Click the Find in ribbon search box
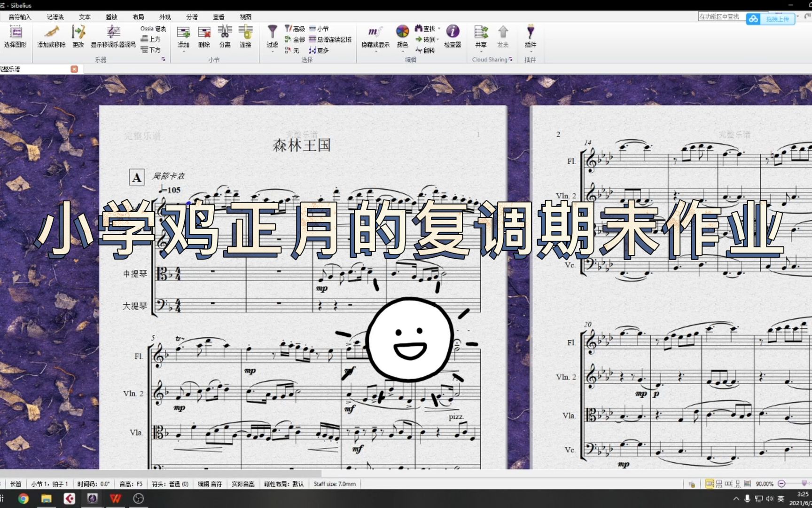The image size is (812, 508). [721, 16]
